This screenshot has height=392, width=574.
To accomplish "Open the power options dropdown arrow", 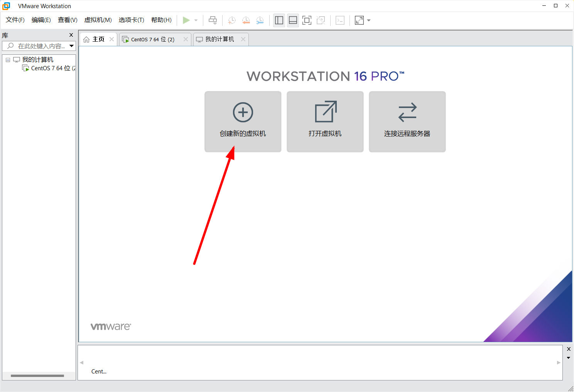I will [x=196, y=20].
